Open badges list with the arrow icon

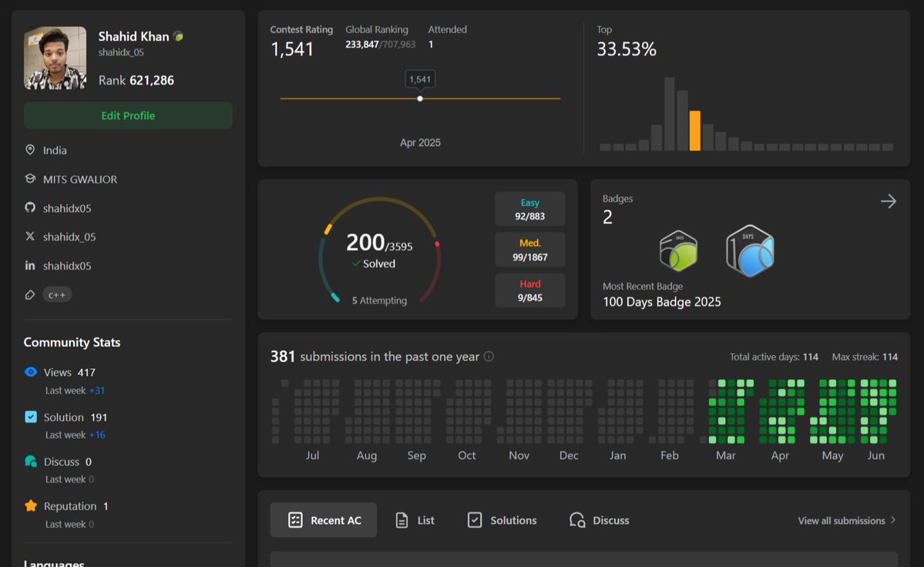pos(888,201)
